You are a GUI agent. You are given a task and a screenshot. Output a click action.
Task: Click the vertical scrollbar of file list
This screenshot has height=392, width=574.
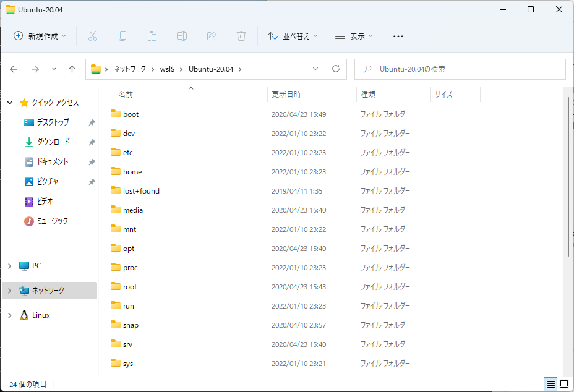click(568, 177)
